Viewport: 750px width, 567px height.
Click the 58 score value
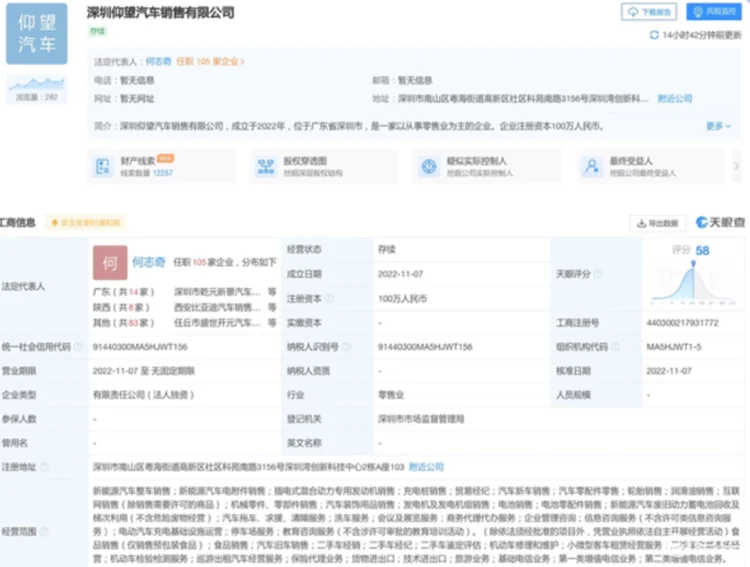pyautogui.click(x=702, y=250)
